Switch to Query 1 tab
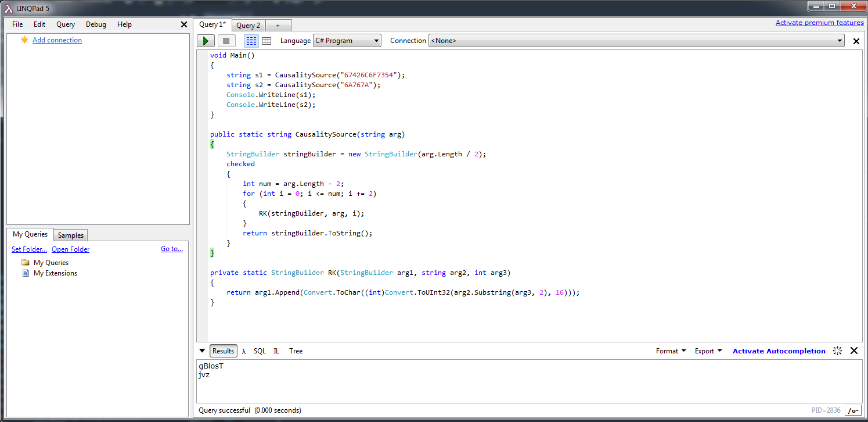 (x=213, y=24)
